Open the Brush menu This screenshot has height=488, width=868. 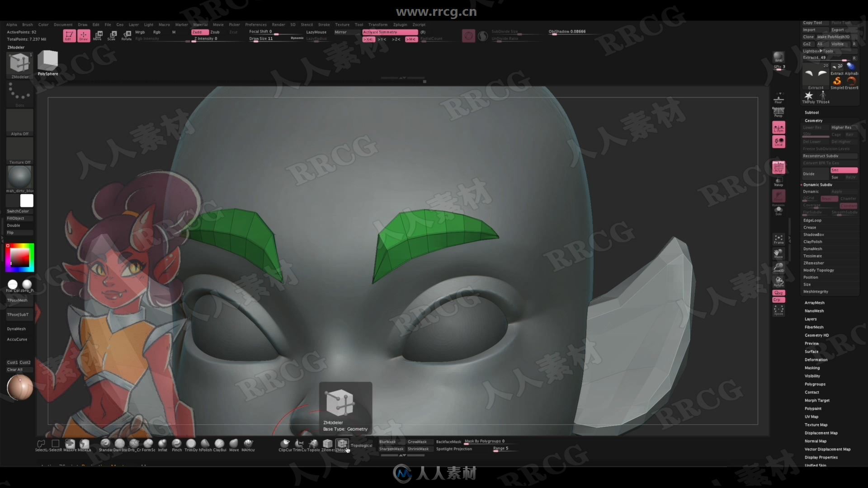point(28,25)
